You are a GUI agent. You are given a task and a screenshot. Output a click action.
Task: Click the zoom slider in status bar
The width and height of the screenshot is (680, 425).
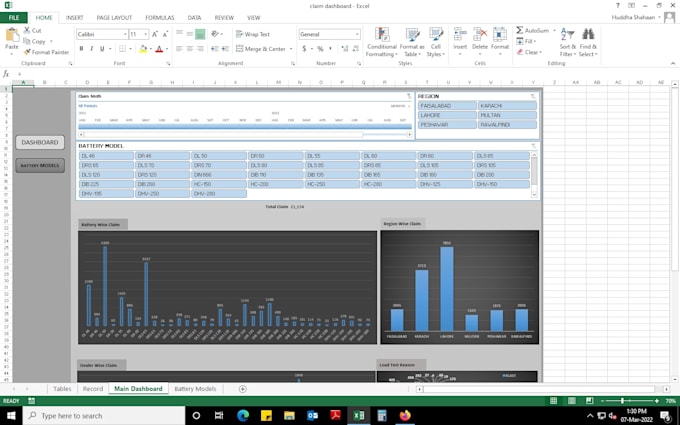click(x=622, y=401)
